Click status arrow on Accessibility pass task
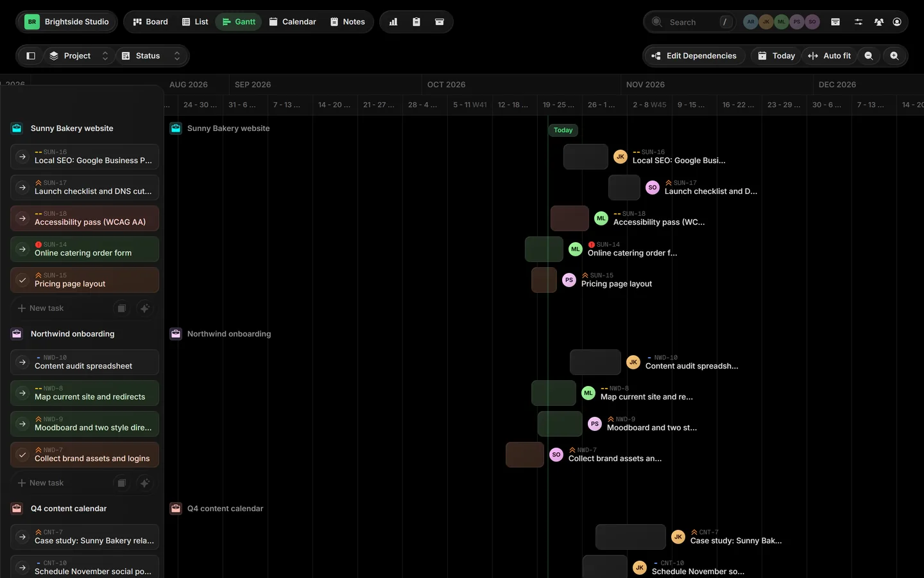This screenshot has width=924, height=578. pyautogui.click(x=22, y=218)
